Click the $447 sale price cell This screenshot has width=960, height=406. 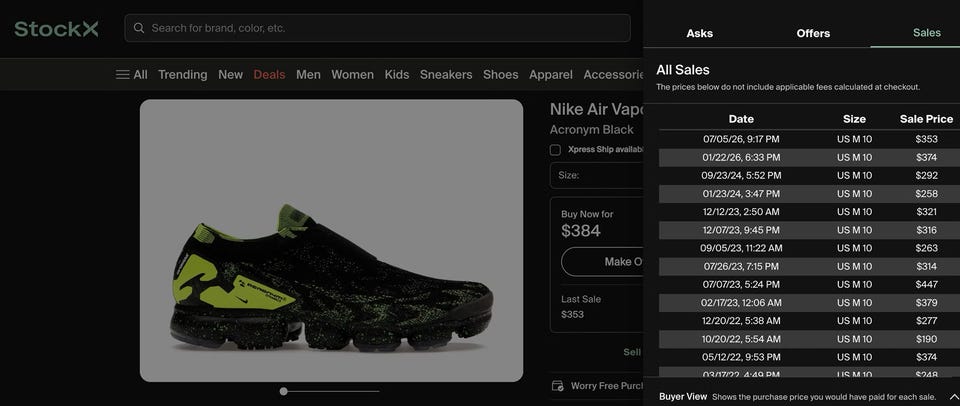pos(926,284)
